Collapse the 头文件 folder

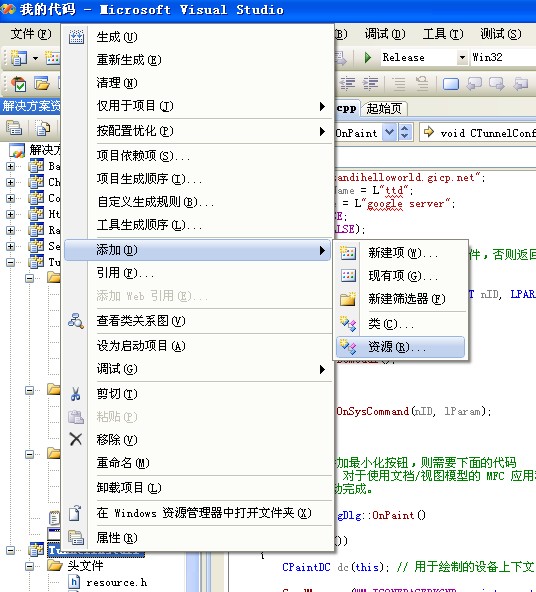pos(29,566)
